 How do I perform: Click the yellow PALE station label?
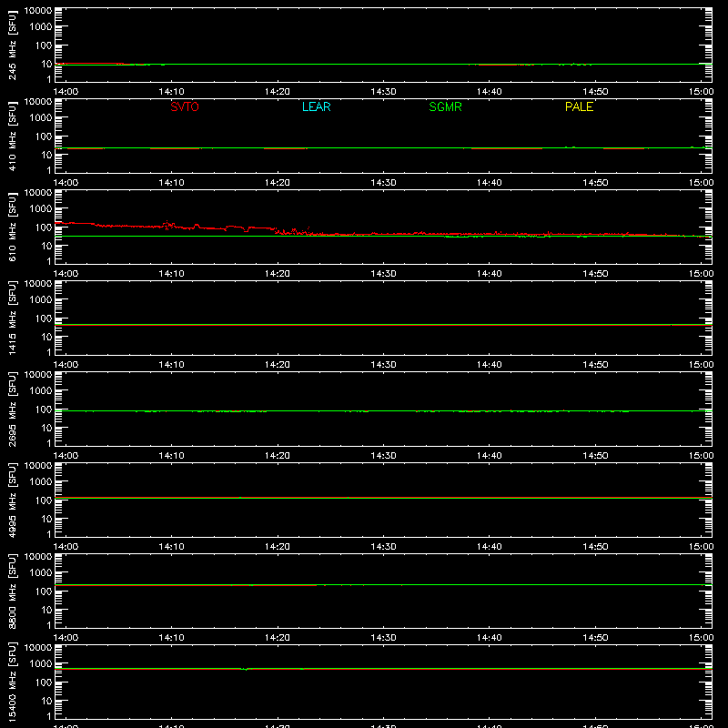pos(579,106)
